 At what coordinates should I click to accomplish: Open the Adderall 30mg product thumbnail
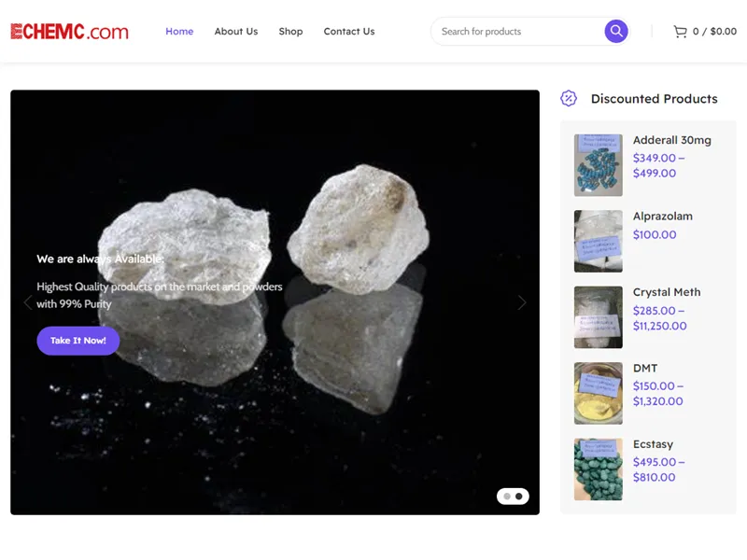pos(598,165)
